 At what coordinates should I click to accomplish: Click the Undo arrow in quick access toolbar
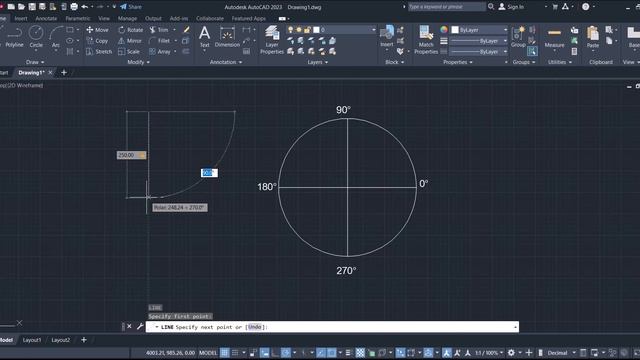[84, 7]
